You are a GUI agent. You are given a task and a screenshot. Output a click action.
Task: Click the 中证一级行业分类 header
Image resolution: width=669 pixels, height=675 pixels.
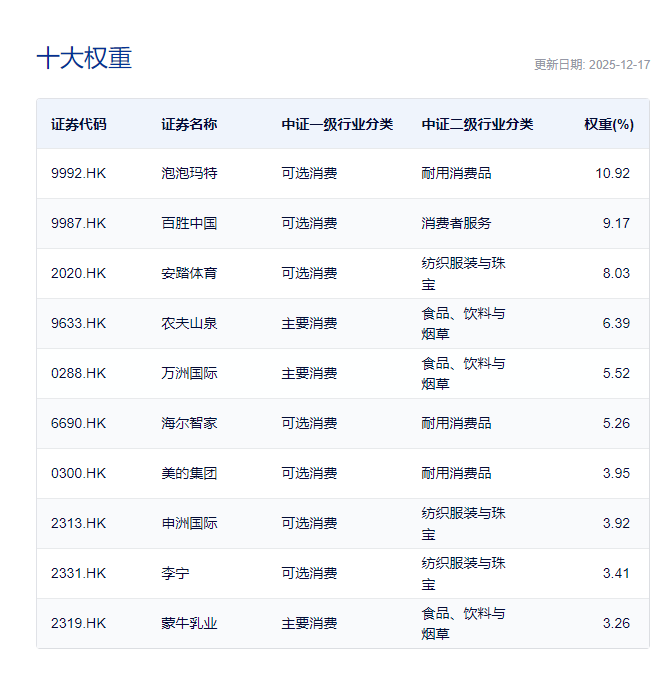pos(337,125)
